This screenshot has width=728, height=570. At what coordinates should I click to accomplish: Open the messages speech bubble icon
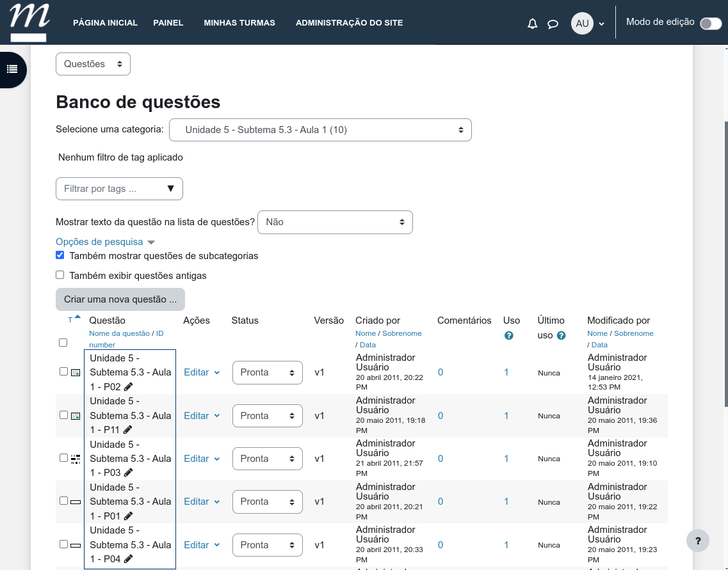(553, 24)
